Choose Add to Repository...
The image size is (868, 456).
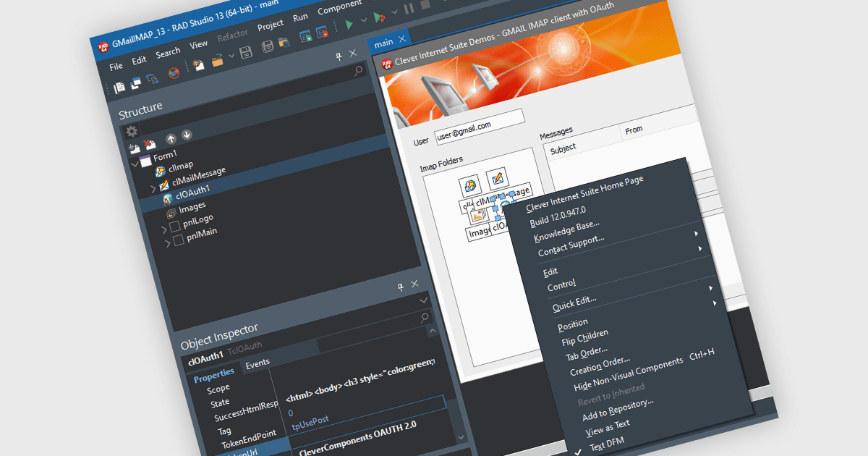tap(618, 410)
